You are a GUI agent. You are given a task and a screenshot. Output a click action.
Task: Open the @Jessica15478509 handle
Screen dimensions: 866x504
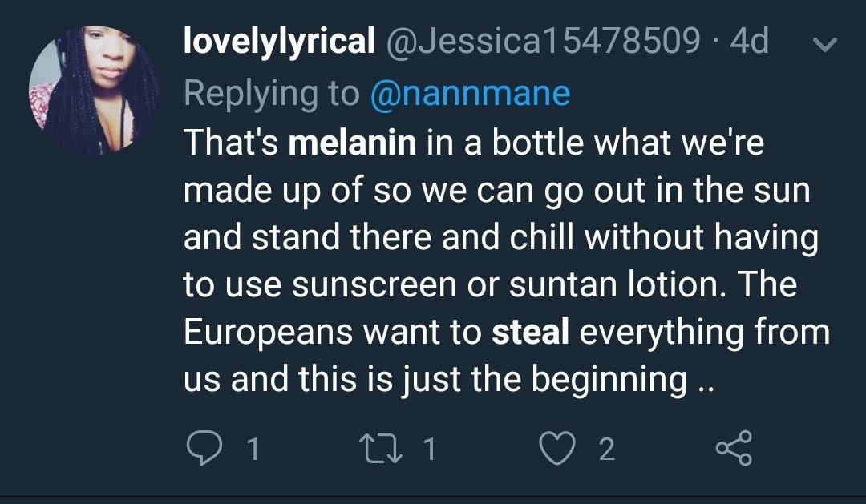(542, 40)
